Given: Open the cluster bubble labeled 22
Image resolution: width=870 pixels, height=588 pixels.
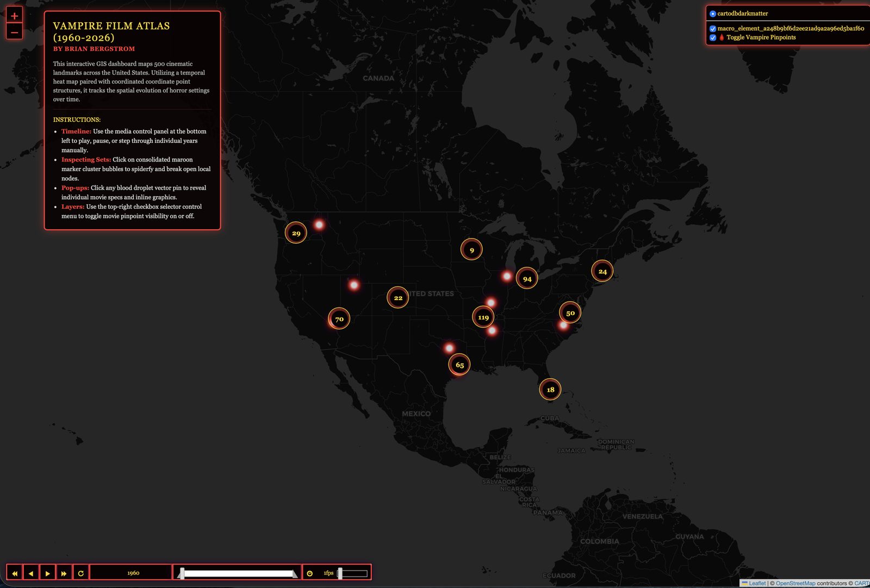Looking at the screenshot, I should click(x=398, y=298).
